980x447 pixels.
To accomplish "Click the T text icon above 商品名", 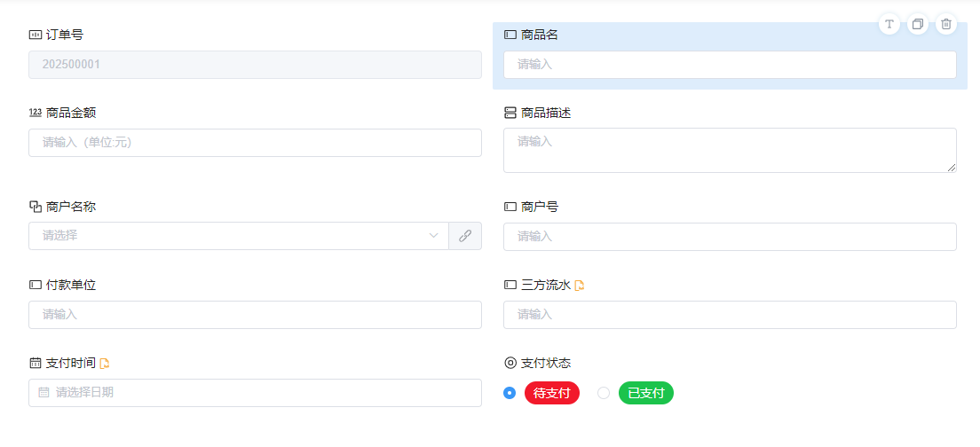I will (x=889, y=25).
